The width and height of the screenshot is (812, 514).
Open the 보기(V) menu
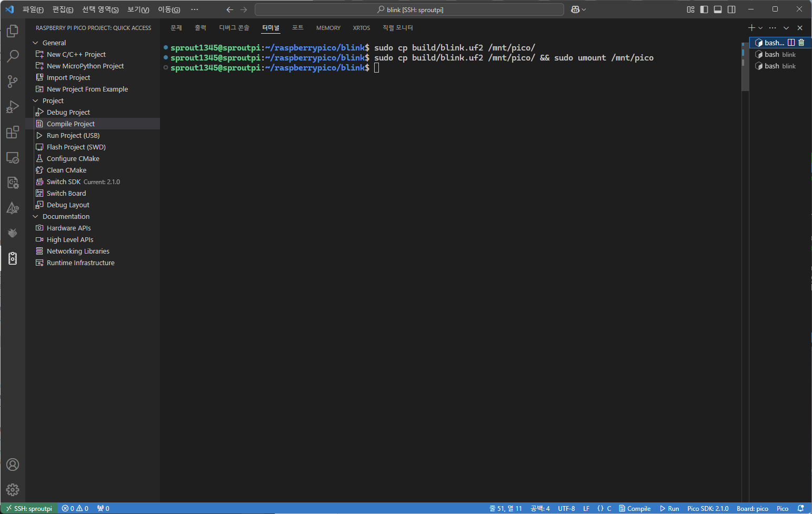tap(138, 9)
